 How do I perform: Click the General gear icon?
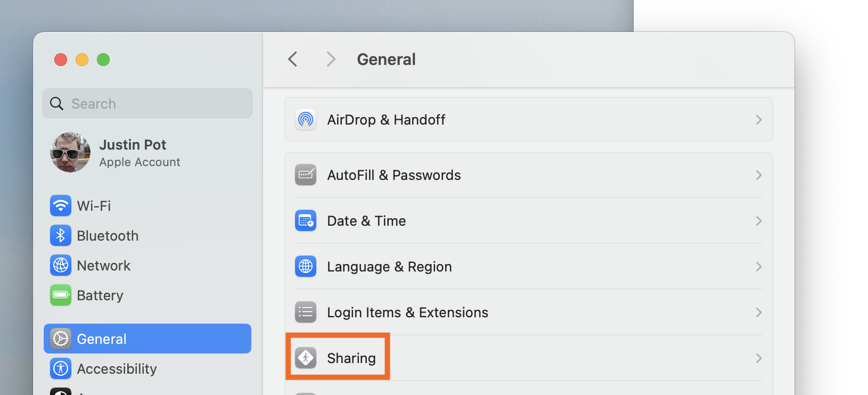pyautogui.click(x=61, y=339)
